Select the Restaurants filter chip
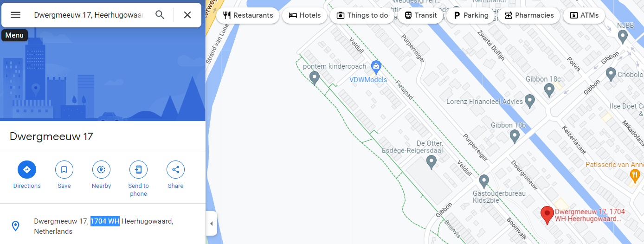 248,15
